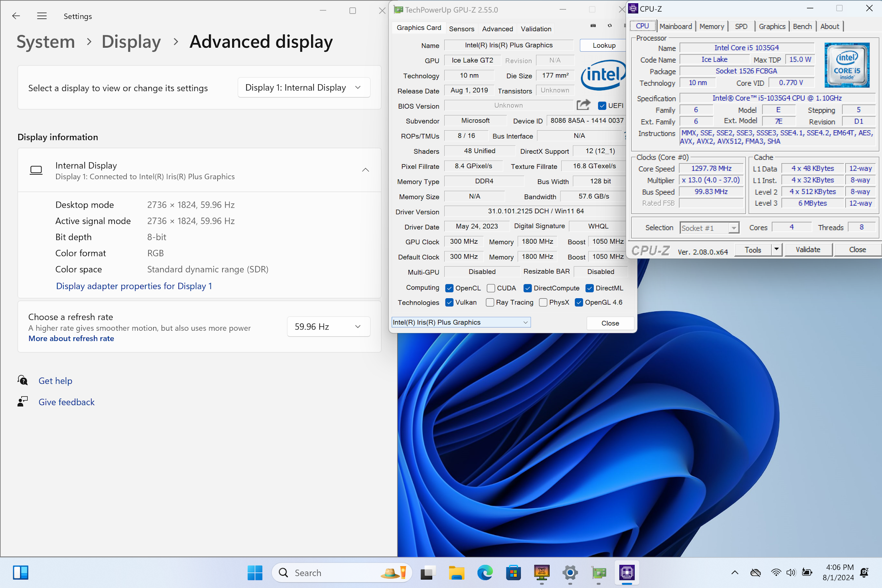This screenshot has height=588, width=882.
Task: Open File Explorer from the taskbar
Action: [456, 573]
